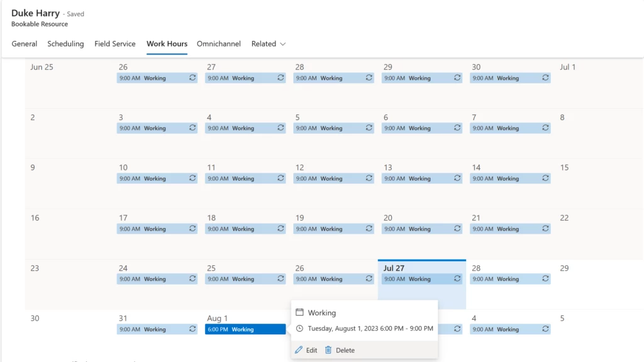Click Delete button in event popup
This screenshot has height=362, width=644.
point(345,350)
